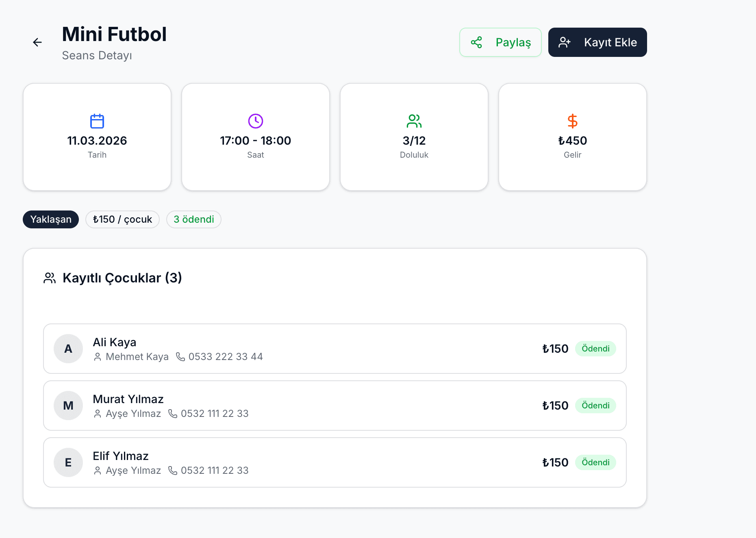Click the calendar icon above the date
Image resolution: width=756 pixels, height=538 pixels.
97,121
